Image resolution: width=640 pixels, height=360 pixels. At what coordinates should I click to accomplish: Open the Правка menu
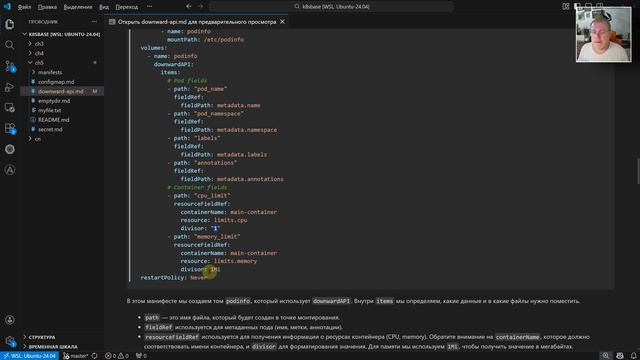click(47, 7)
